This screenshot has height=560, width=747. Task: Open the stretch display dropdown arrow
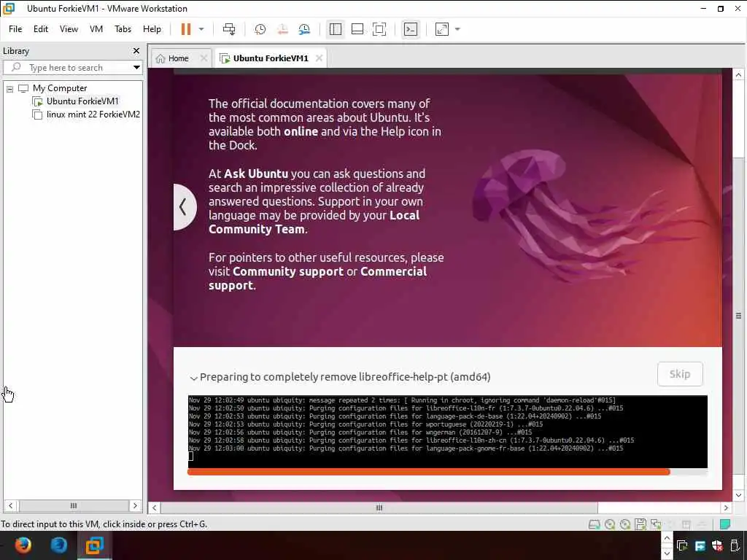pyautogui.click(x=458, y=29)
